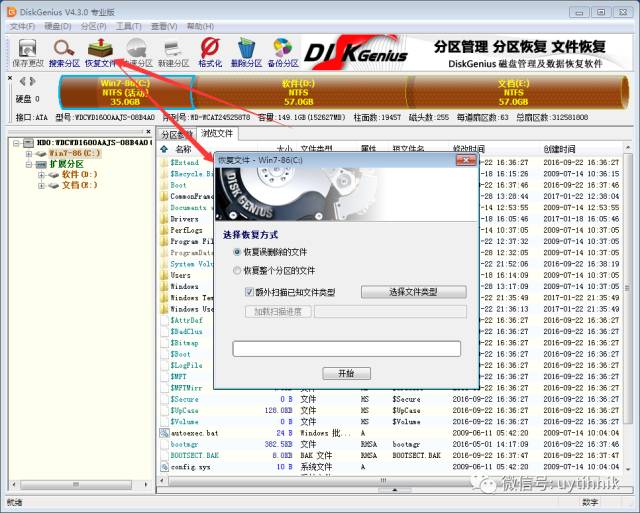Open the 帮助(H) menu
Screen dimensions: 640x513
[x=200, y=27]
